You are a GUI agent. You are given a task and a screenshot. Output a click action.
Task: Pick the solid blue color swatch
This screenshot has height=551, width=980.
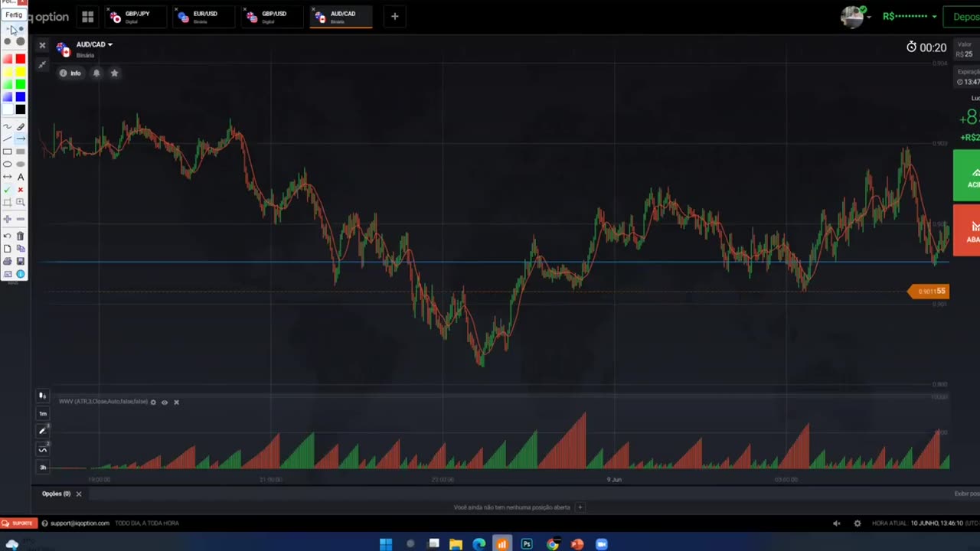(21, 96)
